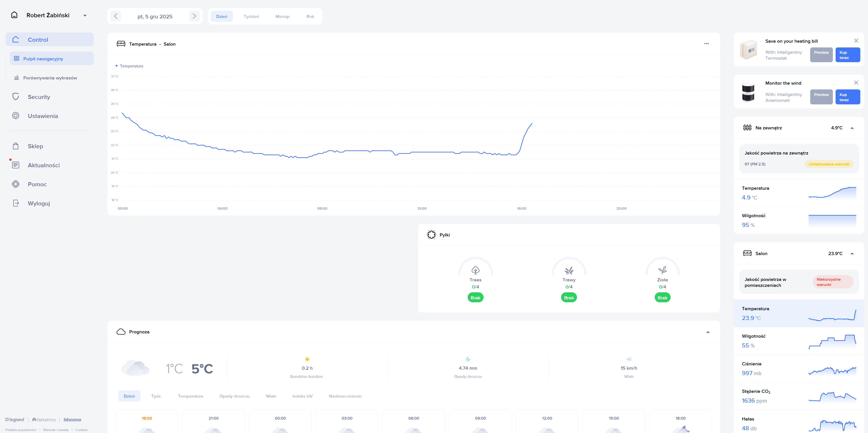Select forecast Opady deszczu tab

[x=234, y=396]
